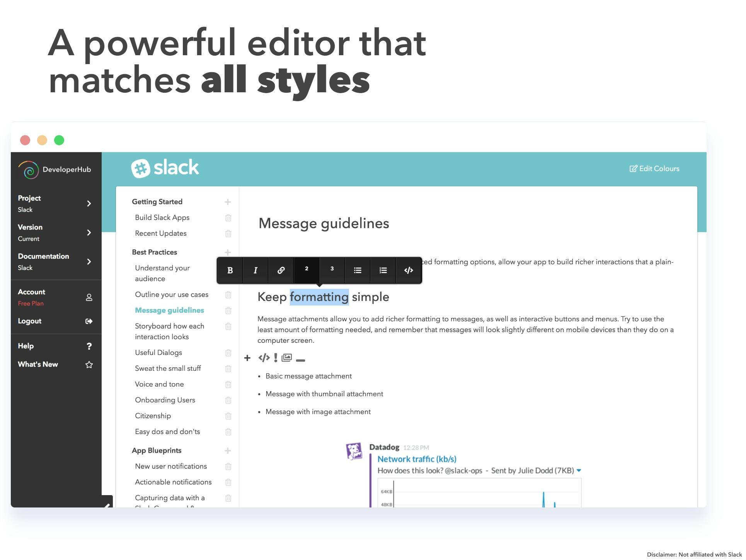Select the Getting Started section header

pos(157,202)
